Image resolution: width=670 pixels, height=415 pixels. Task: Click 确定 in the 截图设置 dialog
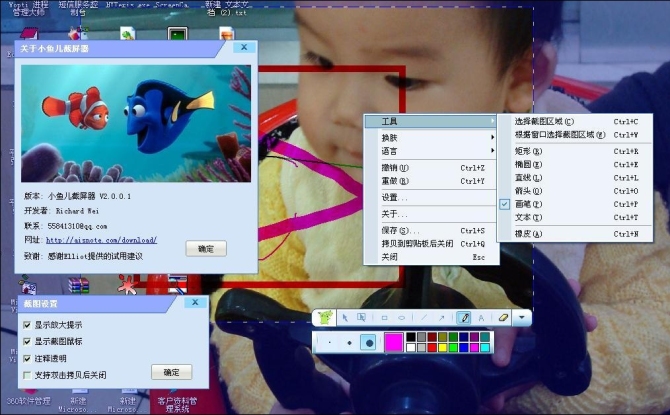[x=172, y=372]
